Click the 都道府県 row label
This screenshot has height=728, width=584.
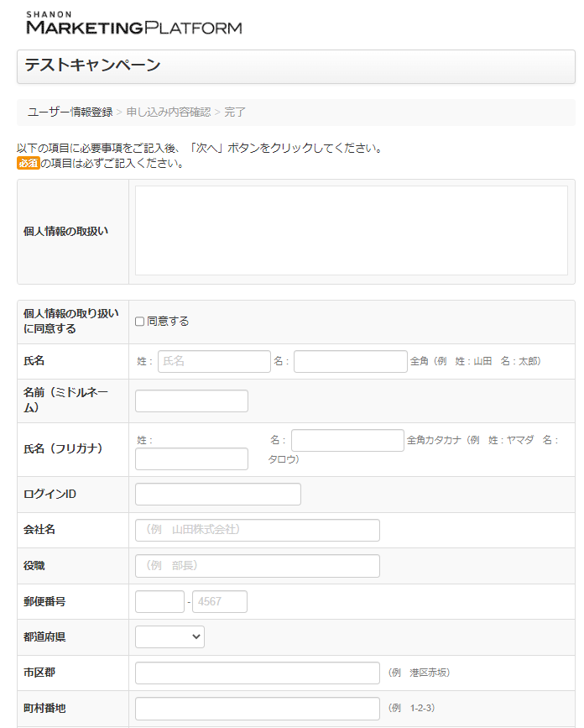(44, 637)
